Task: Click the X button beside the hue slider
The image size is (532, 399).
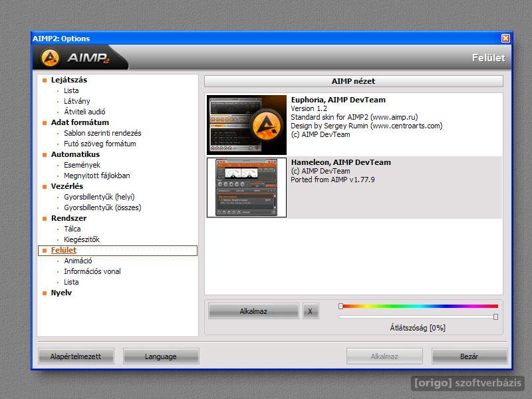Action: (311, 311)
